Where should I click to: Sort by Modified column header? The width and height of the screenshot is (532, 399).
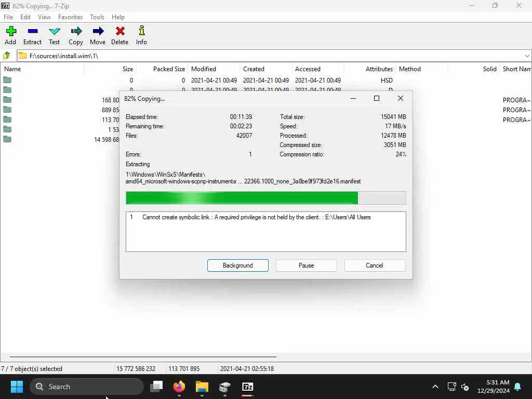tap(214, 69)
